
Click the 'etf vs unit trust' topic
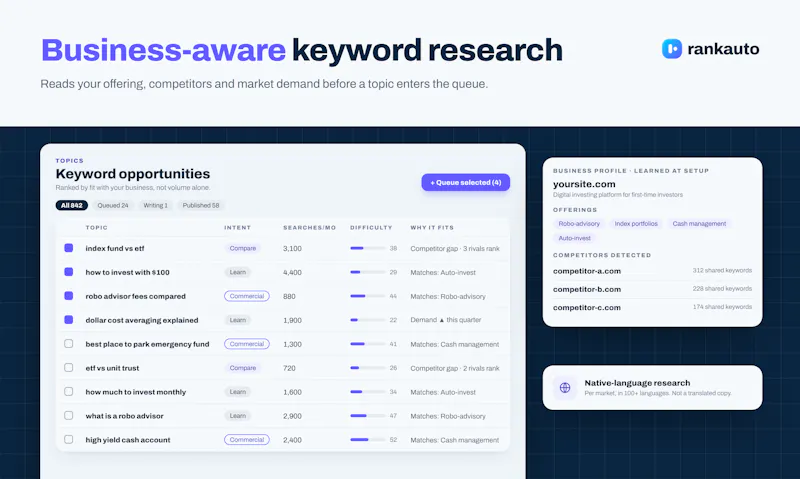tap(112, 368)
